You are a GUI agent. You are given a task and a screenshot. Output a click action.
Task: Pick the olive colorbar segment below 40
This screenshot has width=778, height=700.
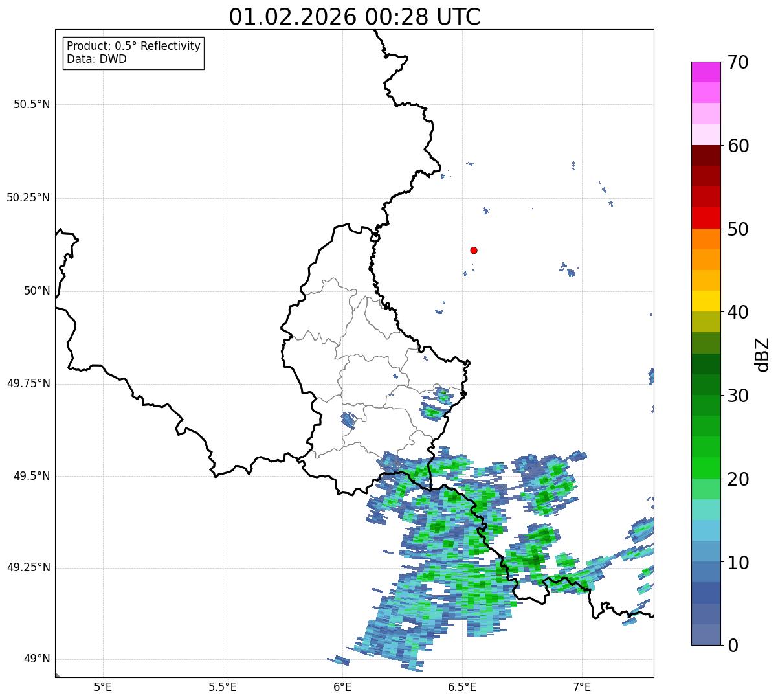[x=705, y=322]
